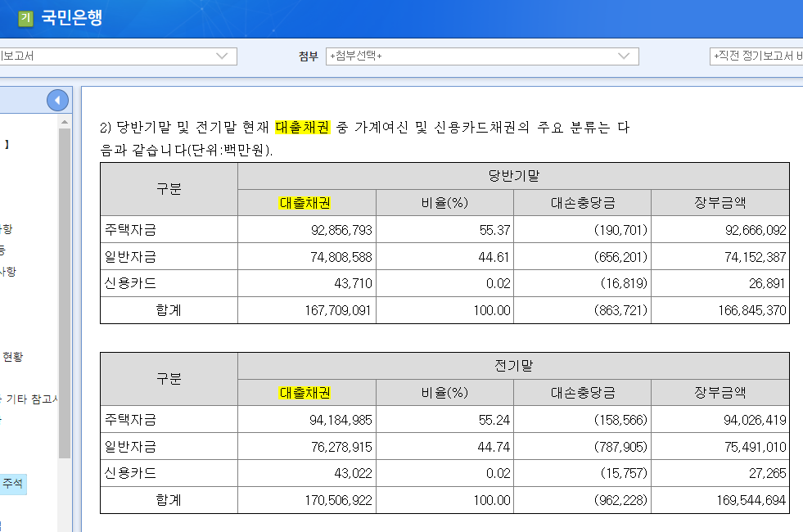Collapse the sidebar using the blue arrow icon
This screenshot has width=803, height=532.
coord(56,99)
